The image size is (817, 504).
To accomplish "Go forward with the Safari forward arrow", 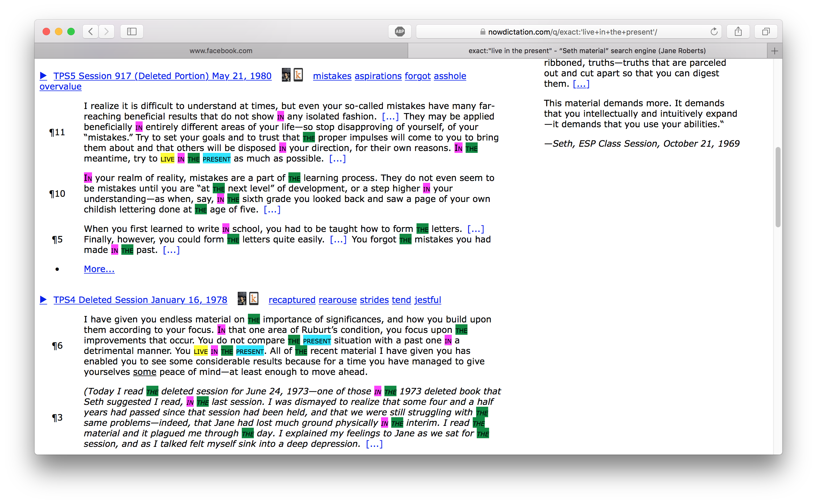I will pyautogui.click(x=106, y=32).
